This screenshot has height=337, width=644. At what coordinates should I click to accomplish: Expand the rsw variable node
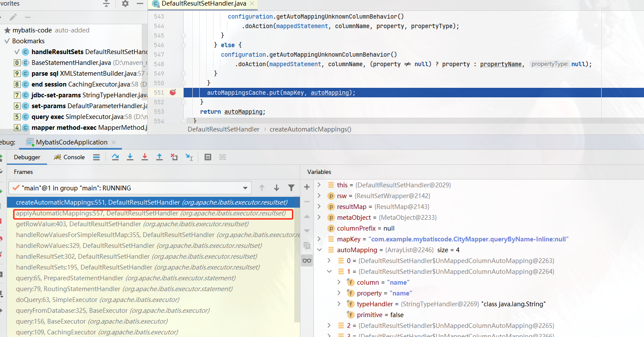(319, 196)
